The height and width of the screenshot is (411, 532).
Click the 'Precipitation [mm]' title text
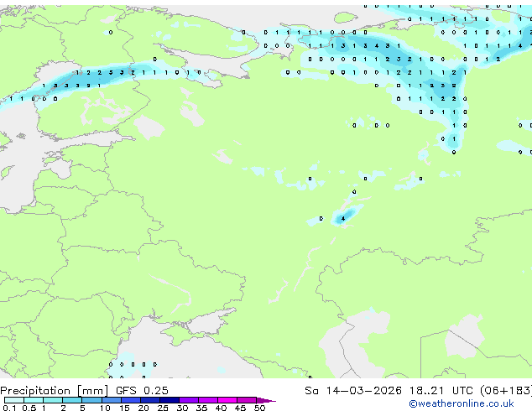pos(55,391)
